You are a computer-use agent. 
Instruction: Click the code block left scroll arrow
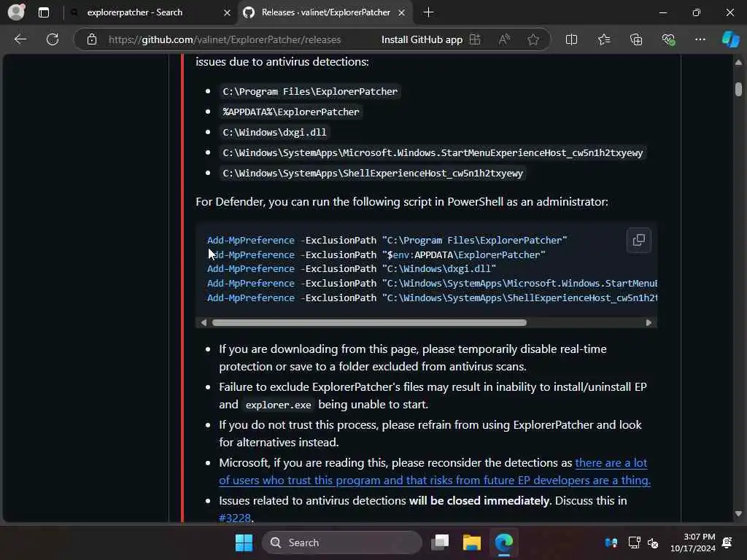pos(204,322)
